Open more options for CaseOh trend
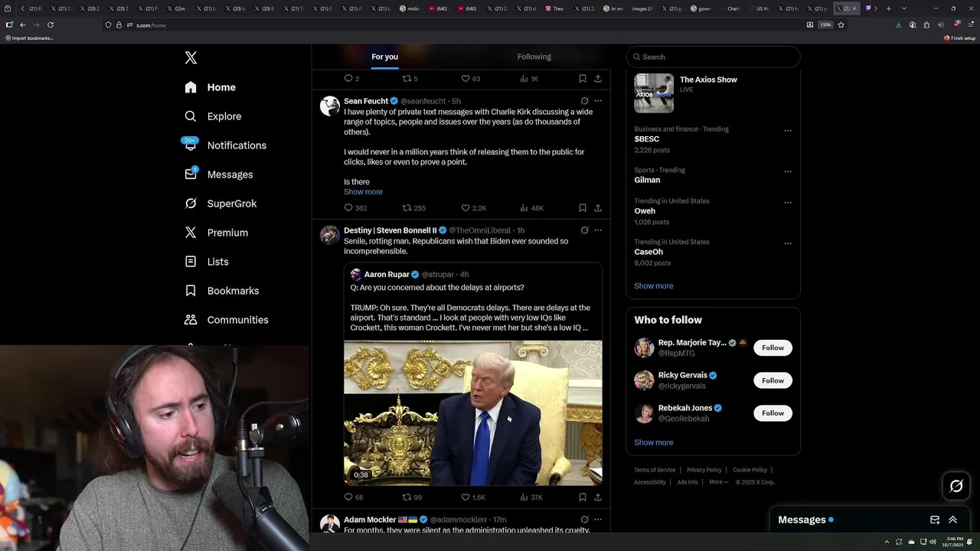This screenshot has height=551, width=980. click(x=787, y=243)
